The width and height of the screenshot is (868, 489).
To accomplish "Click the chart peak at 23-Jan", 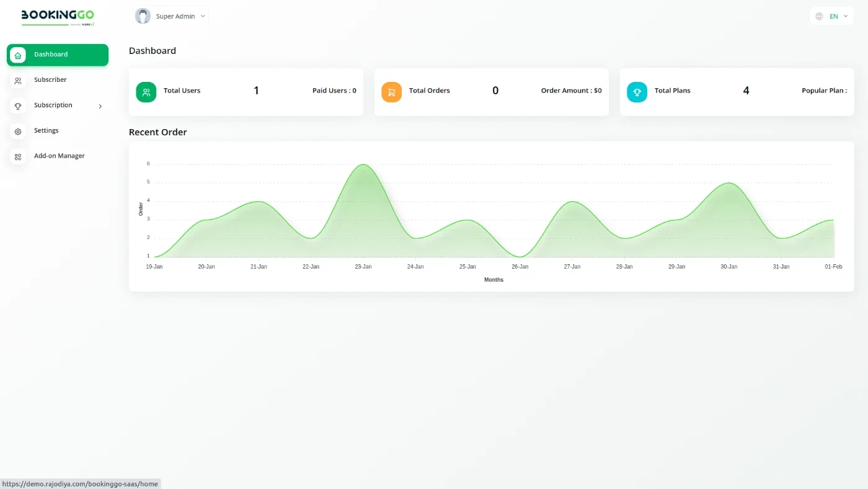I will 363,164.
